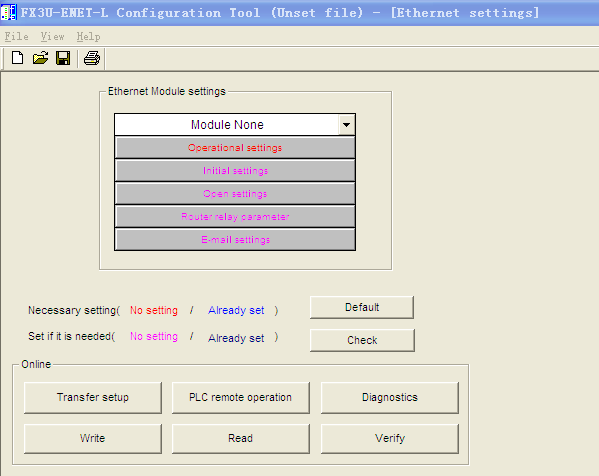This screenshot has width=599, height=476.
Task: Open Transfer setup
Action: pos(93,397)
